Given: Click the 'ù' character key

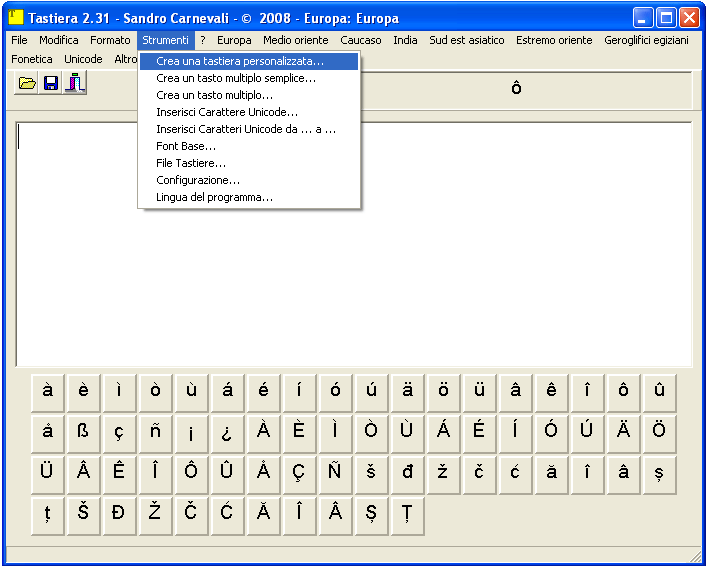Looking at the screenshot, I should pos(191,391).
